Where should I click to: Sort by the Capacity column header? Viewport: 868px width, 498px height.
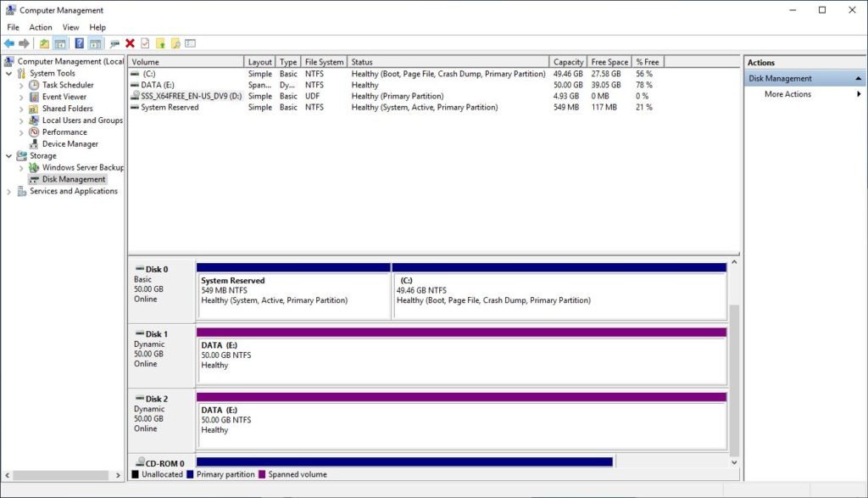coord(568,62)
